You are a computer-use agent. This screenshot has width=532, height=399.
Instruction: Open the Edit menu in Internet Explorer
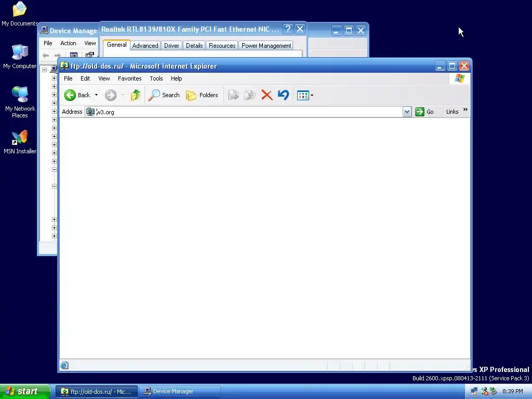[x=85, y=78]
